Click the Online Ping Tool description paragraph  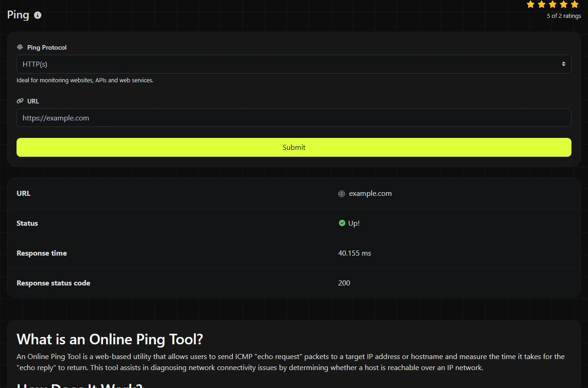[291, 362]
